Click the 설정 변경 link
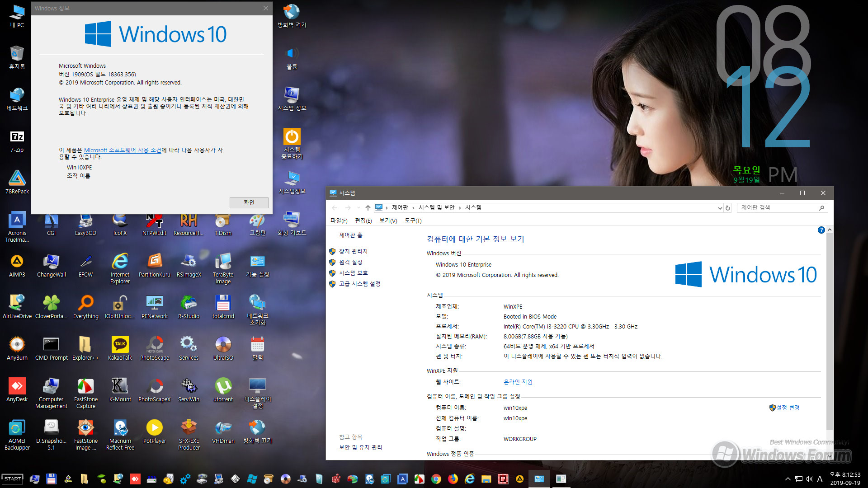 [x=784, y=408]
